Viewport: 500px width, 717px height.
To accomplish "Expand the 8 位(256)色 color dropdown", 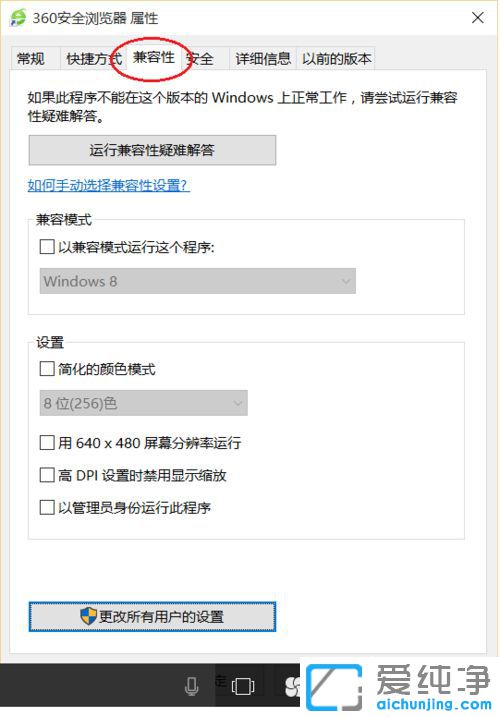I will [x=144, y=403].
